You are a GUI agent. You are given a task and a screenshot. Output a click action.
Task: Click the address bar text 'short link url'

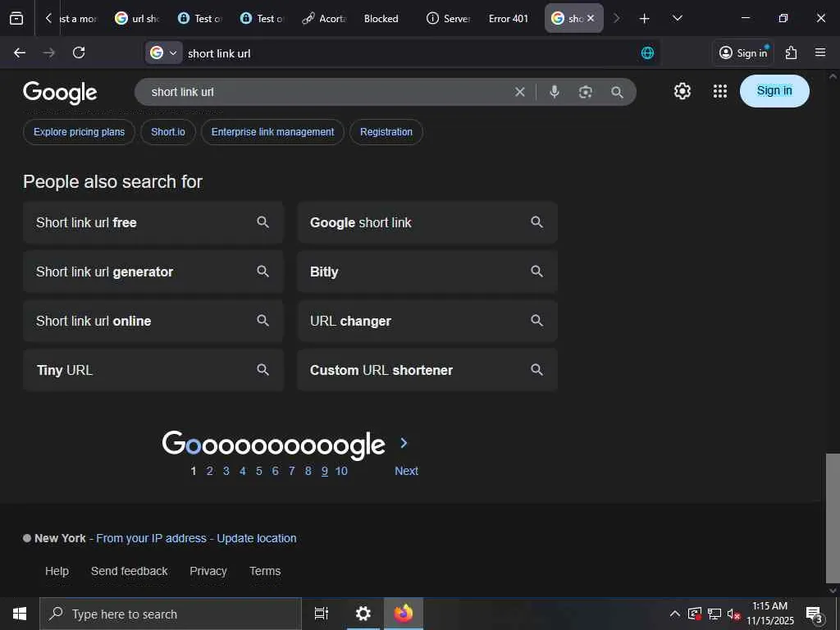point(219,53)
